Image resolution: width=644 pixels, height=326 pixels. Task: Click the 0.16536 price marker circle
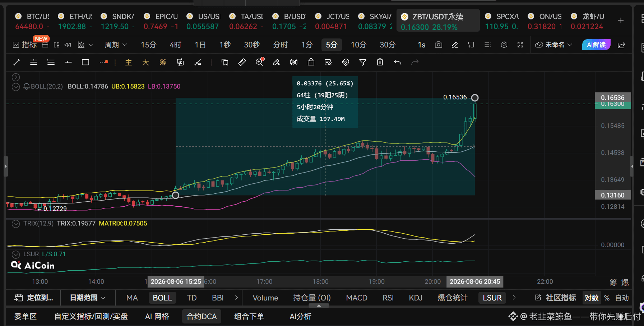click(475, 98)
